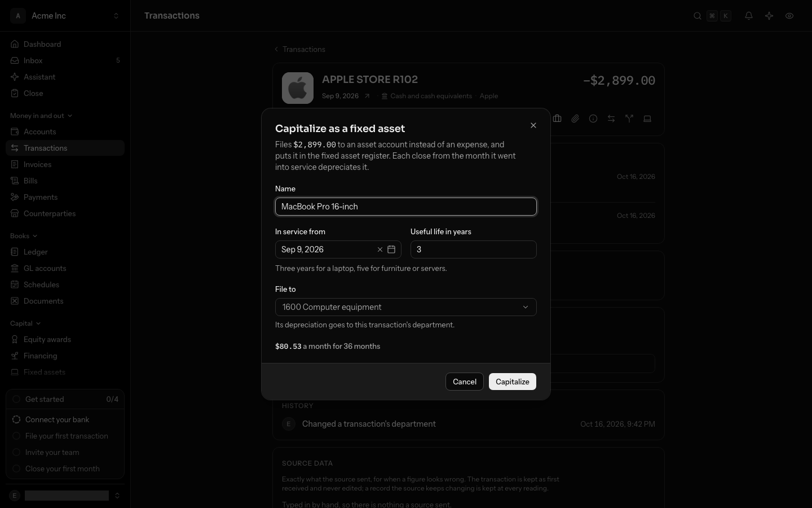Screen dimensions: 812x508
Task: Open the File to account dropdown
Action: click(406, 307)
